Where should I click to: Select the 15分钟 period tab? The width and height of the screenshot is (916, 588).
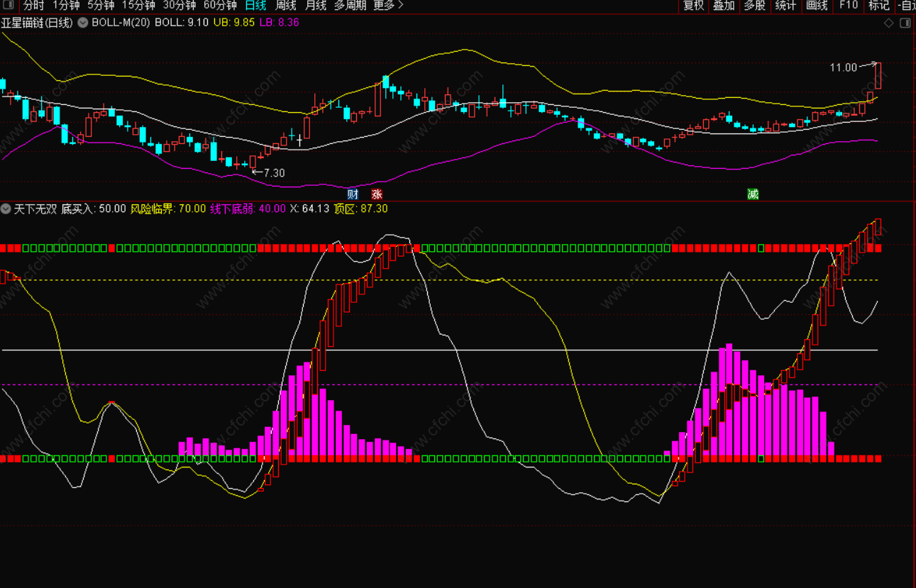click(138, 6)
